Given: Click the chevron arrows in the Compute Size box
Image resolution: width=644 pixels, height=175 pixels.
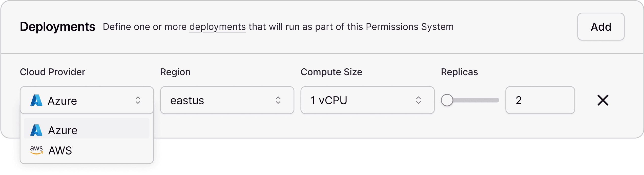Looking at the screenshot, I should (419, 100).
